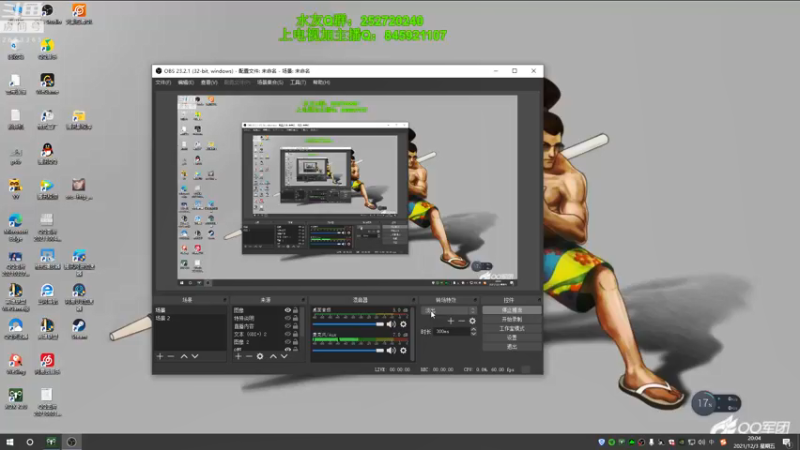Click the 设置 (Settings) button in Controls
This screenshot has height=450, width=800.
click(x=512, y=338)
